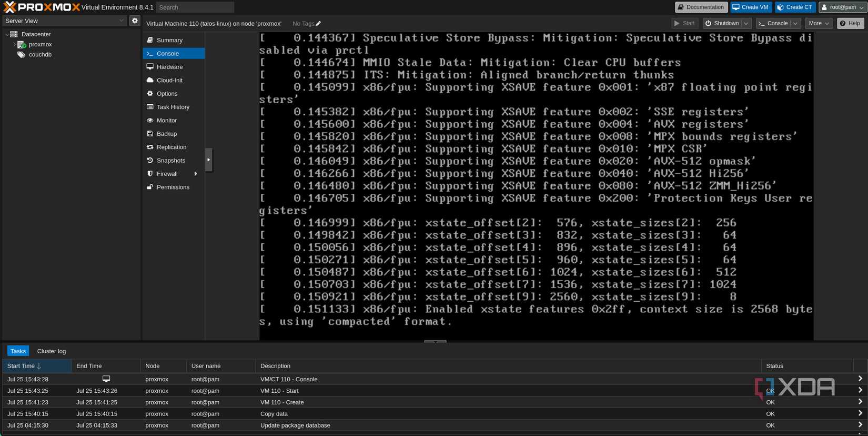This screenshot has width=868, height=436.
Task: Click the Shutdown button
Action: click(x=722, y=23)
